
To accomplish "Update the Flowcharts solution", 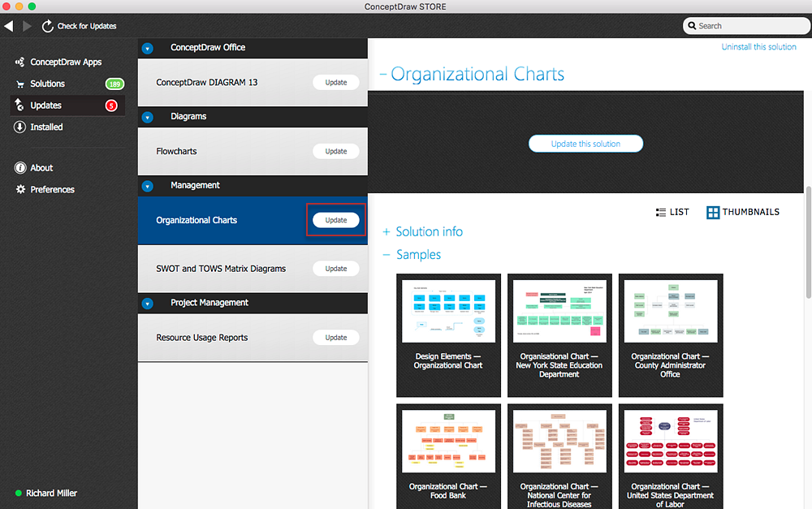I will point(336,151).
